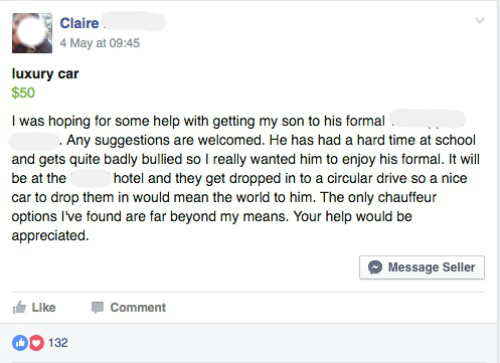Click the speech bubble Comment icon
500x363 pixels.
pos(97,307)
